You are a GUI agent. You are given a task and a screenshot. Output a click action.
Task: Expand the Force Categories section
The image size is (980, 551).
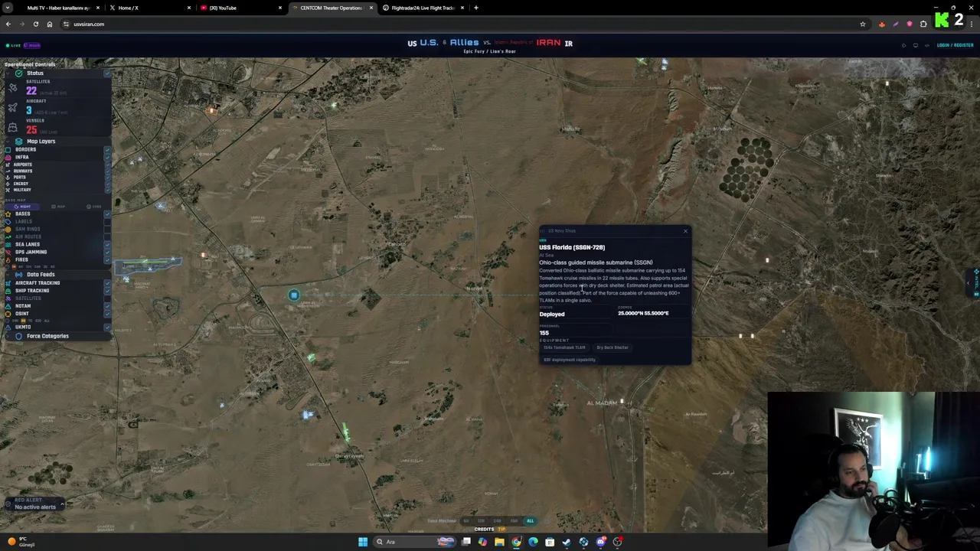[x=8, y=336]
